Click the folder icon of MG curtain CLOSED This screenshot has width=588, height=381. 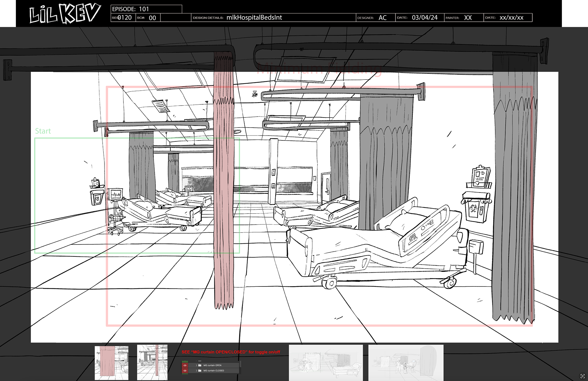click(x=200, y=371)
